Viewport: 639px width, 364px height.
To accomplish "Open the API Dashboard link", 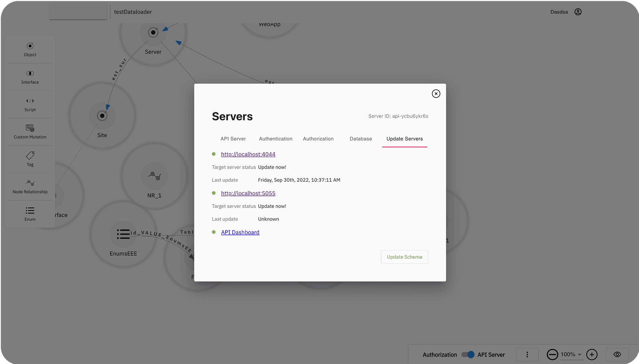I will (x=240, y=233).
